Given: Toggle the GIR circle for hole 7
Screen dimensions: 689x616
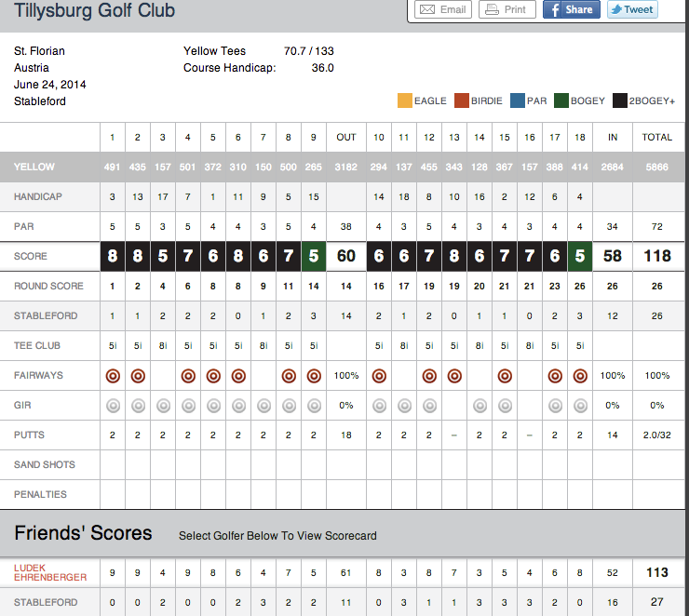Looking at the screenshot, I should [x=263, y=406].
